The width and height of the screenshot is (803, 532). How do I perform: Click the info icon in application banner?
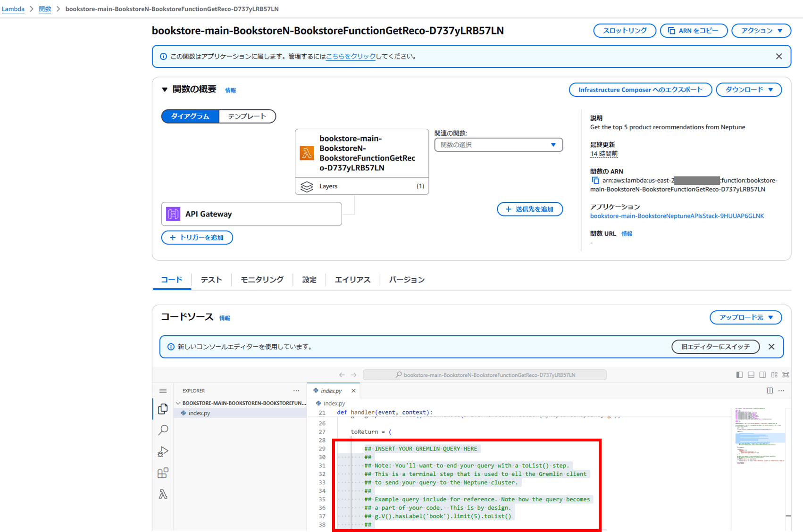(163, 57)
